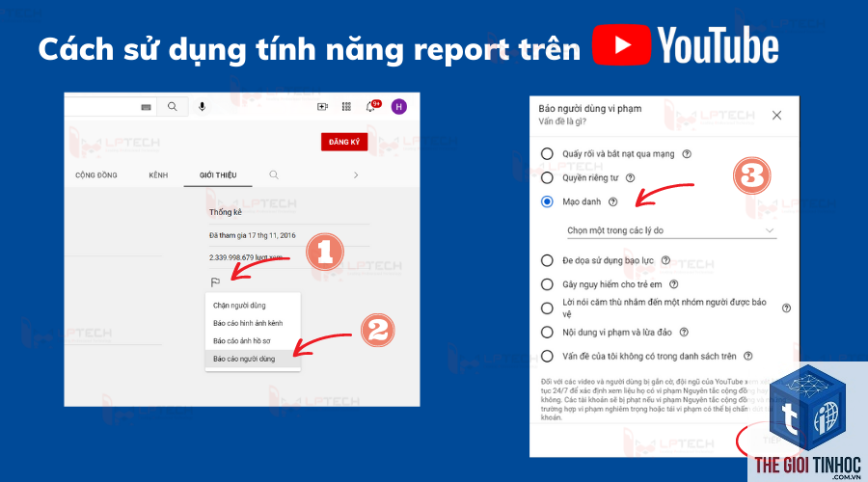
Task: Select Đe dọa sử dụng bạo lực option
Action: pyautogui.click(x=547, y=260)
